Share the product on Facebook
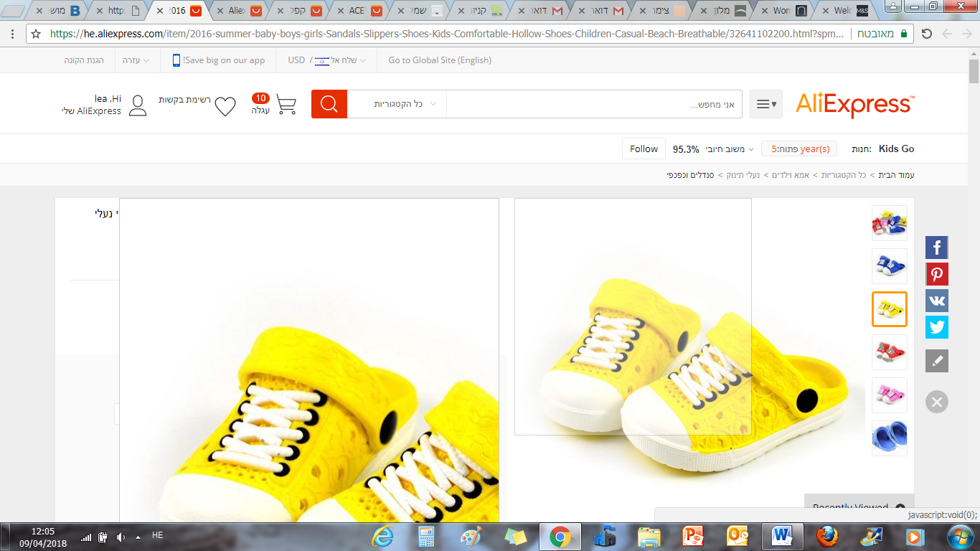Image resolution: width=980 pixels, height=551 pixels. (937, 248)
